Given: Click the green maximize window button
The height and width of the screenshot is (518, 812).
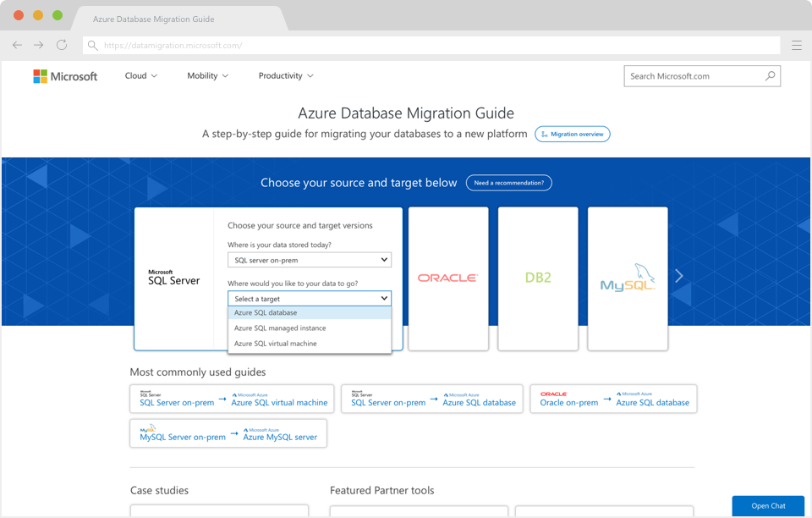Looking at the screenshot, I should (x=58, y=15).
